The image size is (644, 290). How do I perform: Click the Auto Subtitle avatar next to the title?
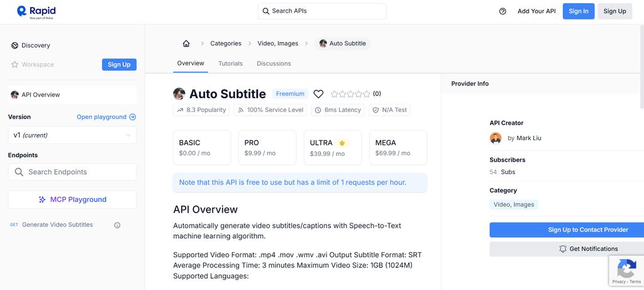coord(179,94)
